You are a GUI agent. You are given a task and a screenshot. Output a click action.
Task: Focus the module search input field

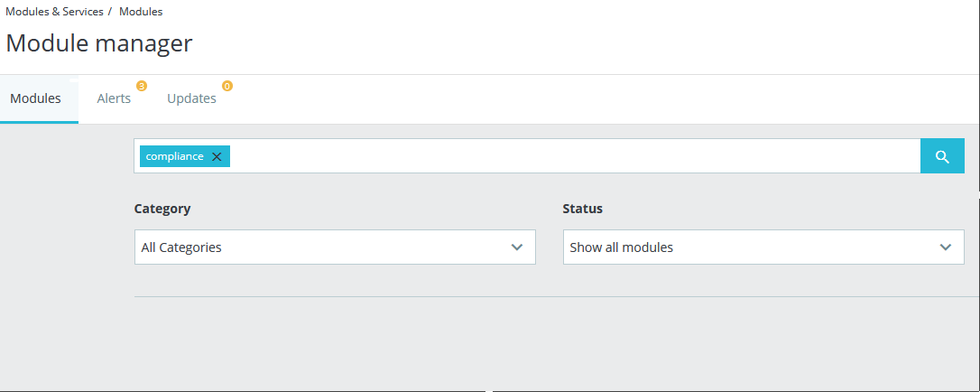point(569,156)
